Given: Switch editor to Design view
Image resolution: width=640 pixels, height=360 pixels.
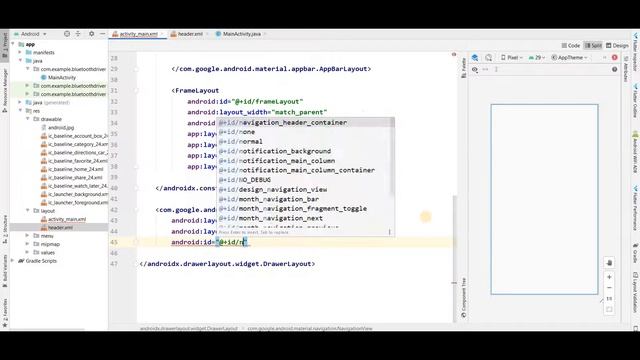Looking at the screenshot, I should point(617,46).
